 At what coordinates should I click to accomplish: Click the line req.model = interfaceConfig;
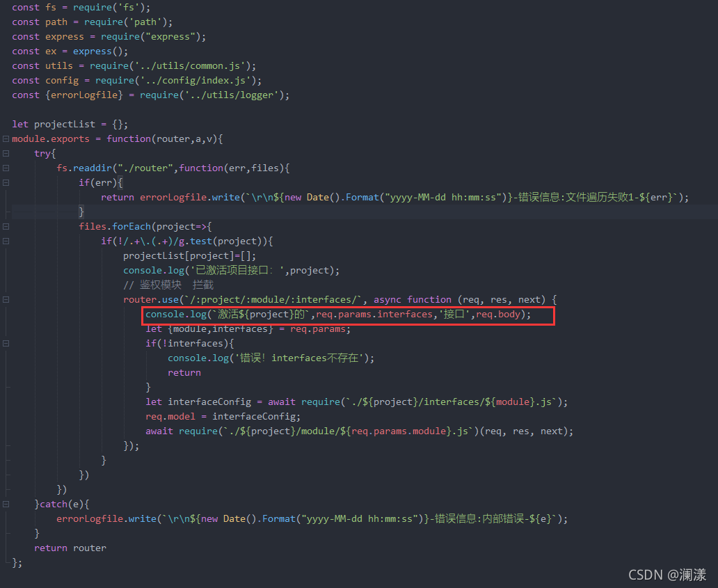pyautogui.click(x=223, y=416)
